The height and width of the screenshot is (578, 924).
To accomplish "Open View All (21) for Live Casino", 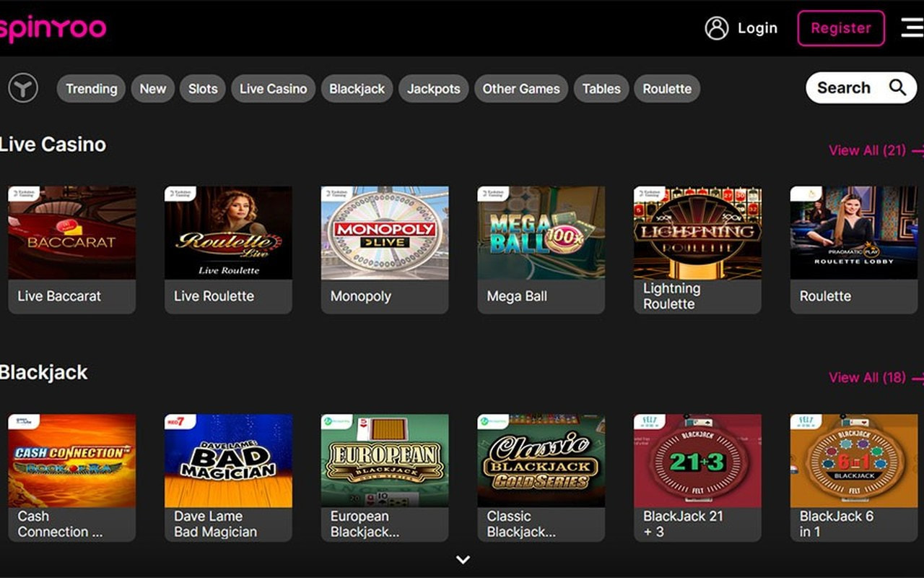I will point(876,150).
